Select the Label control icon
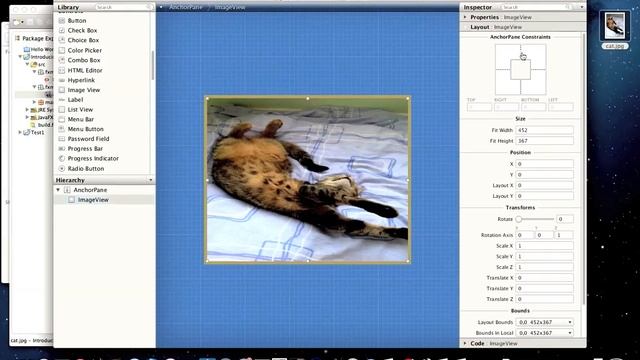Screen dimensions: 640x360 click(x=62, y=100)
